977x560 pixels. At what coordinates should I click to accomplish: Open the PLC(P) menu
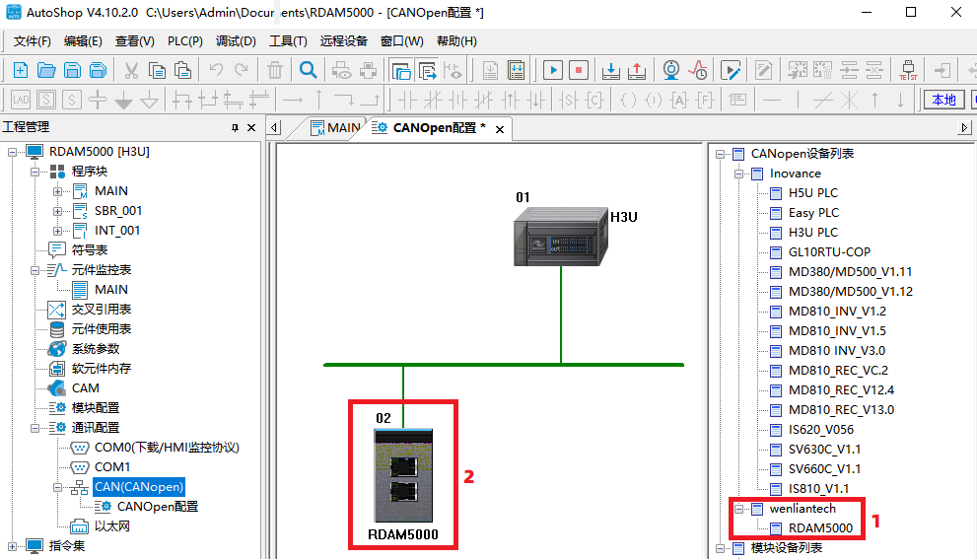tap(185, 41)
